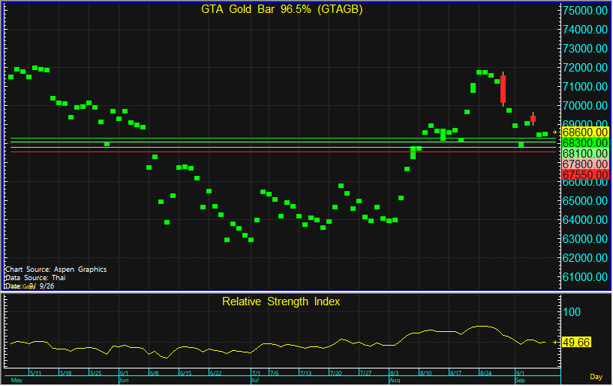Select the 73000.00 price axis label
The width and height of the screenshot is (613, 386).
585,49
